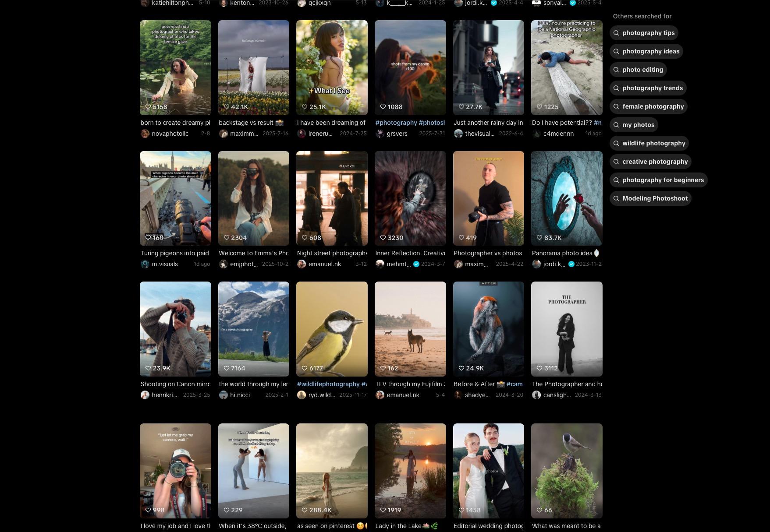Open 'just let me grab my camera' video
This screenshot has height=532, width=770.
[175, 471]
